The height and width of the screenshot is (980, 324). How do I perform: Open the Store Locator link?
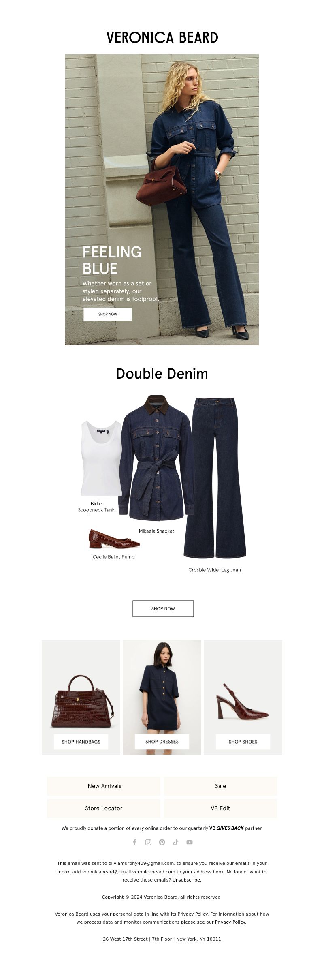104,808
